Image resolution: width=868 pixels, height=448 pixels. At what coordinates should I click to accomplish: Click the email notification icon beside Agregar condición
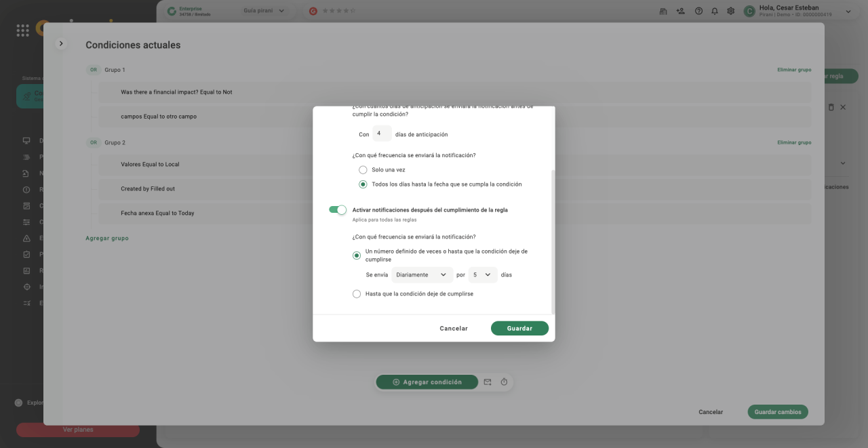pos(488,382)
